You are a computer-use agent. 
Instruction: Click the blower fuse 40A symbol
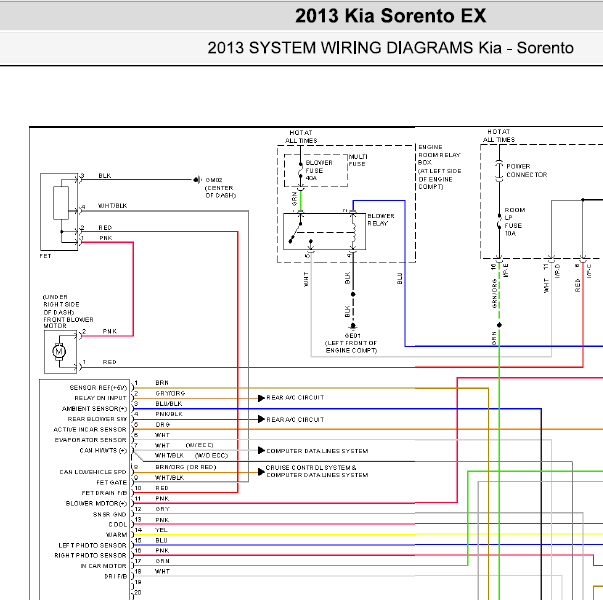click(301, 170)
